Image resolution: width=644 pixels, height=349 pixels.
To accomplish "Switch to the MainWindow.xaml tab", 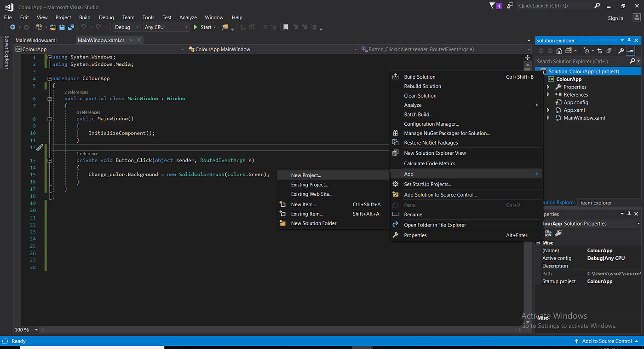I will (36, 41).
